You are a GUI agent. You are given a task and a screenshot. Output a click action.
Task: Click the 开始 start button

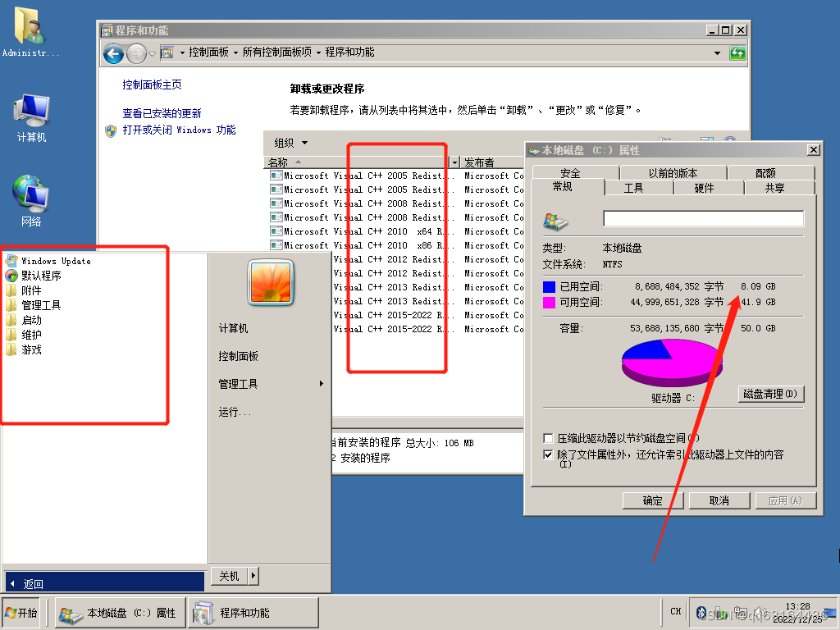(21, 613)
